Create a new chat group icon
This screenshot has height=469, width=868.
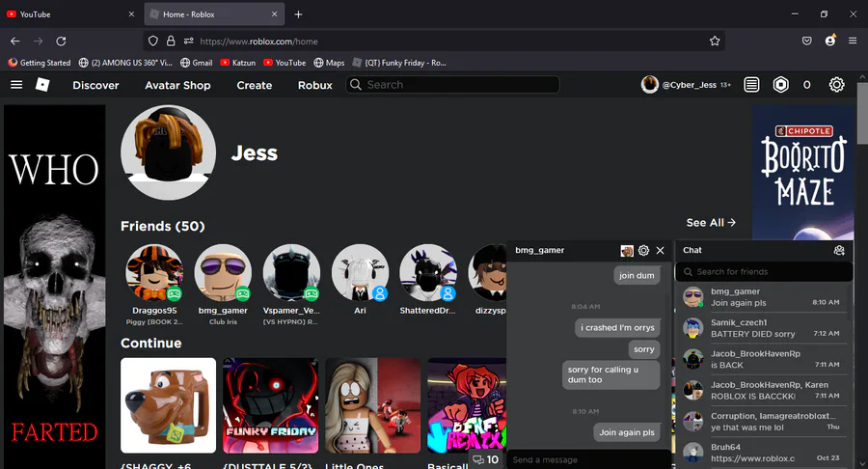(x=839, y=250)
